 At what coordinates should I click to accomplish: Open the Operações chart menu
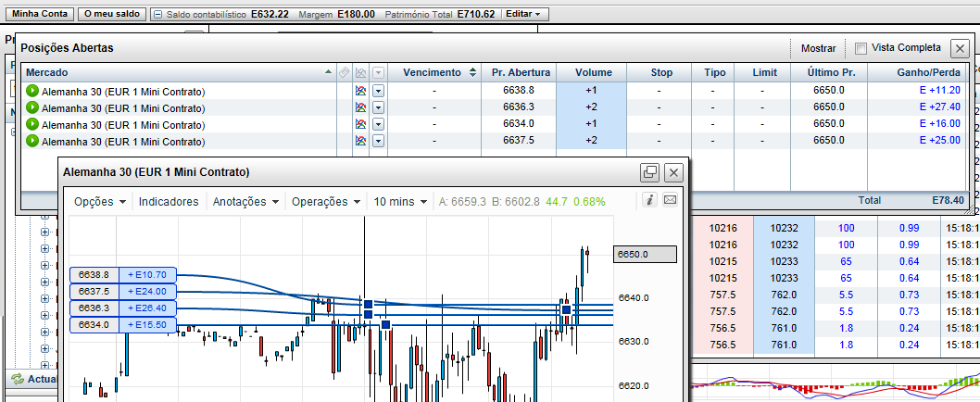(x=326, y=201)
